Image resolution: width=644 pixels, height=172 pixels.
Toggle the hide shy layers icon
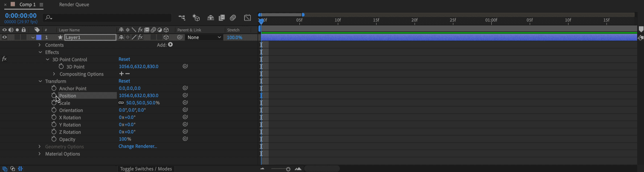click(x=211, y=17)
